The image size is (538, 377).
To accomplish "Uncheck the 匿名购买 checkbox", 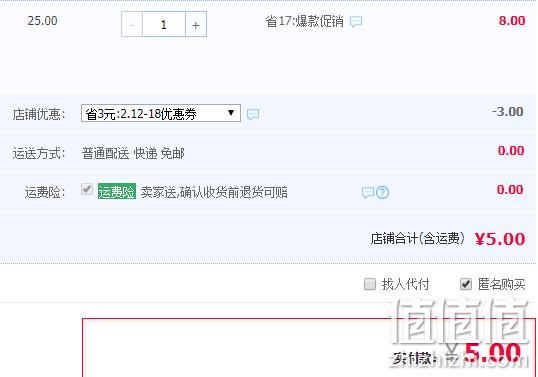I will pyautogui.click(x=466, y=284).
